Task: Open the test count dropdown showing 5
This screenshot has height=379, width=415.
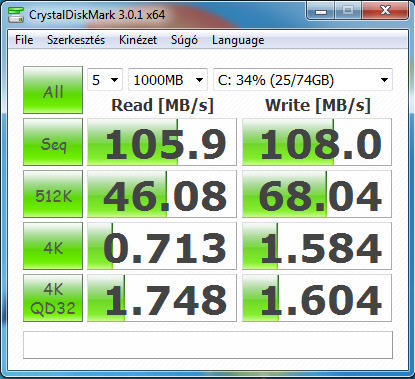Action: coord(105,80)
